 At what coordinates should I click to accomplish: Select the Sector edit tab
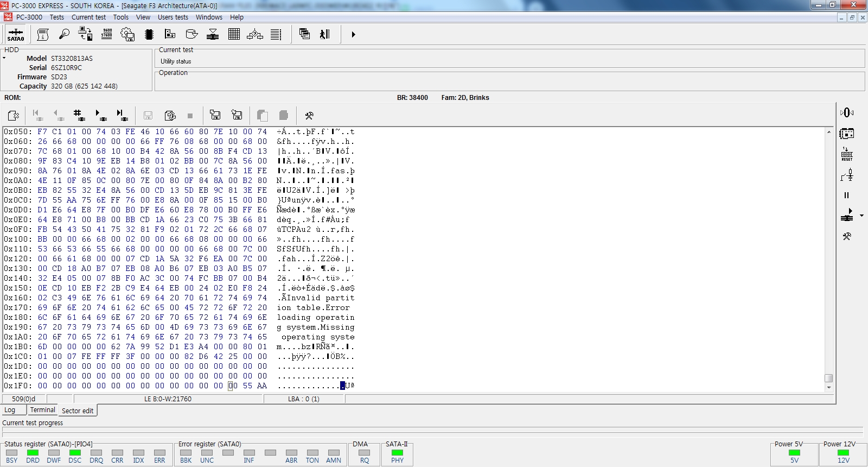(x=78, y=411)
